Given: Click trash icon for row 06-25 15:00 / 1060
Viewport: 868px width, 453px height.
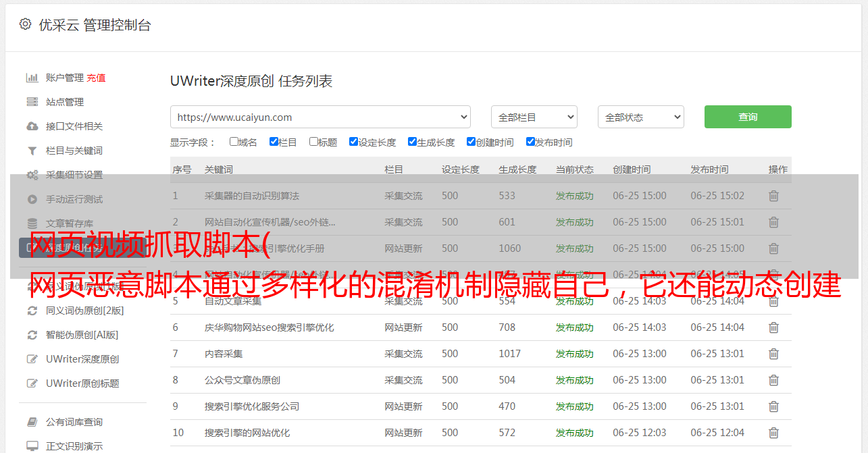Looking at the screenshot, I should [773, 248].
